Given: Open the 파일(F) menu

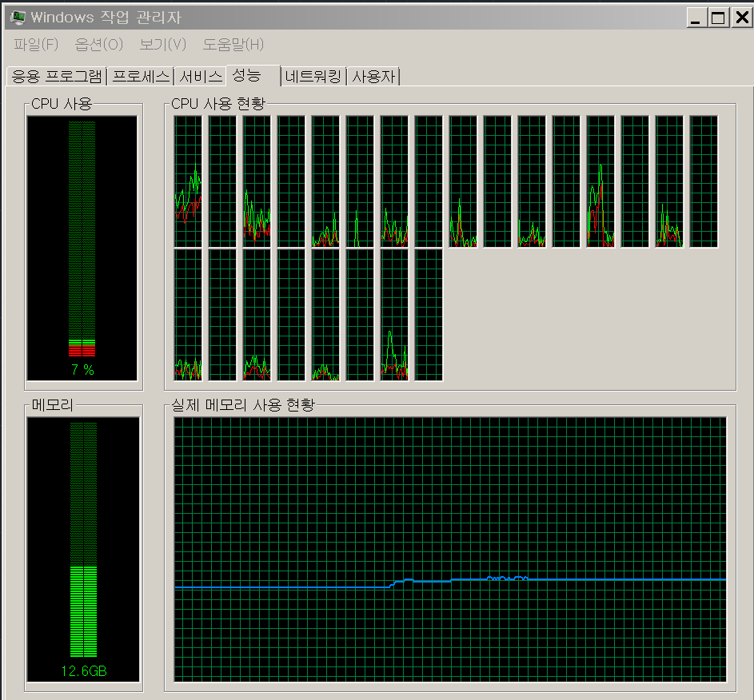Looking at the screenshot, I should [x=36, y=45].
